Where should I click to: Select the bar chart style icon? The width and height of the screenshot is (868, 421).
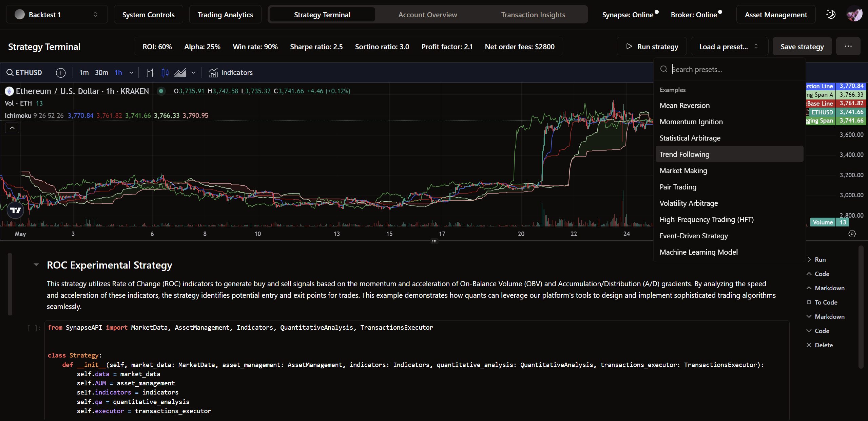point(150,73)
